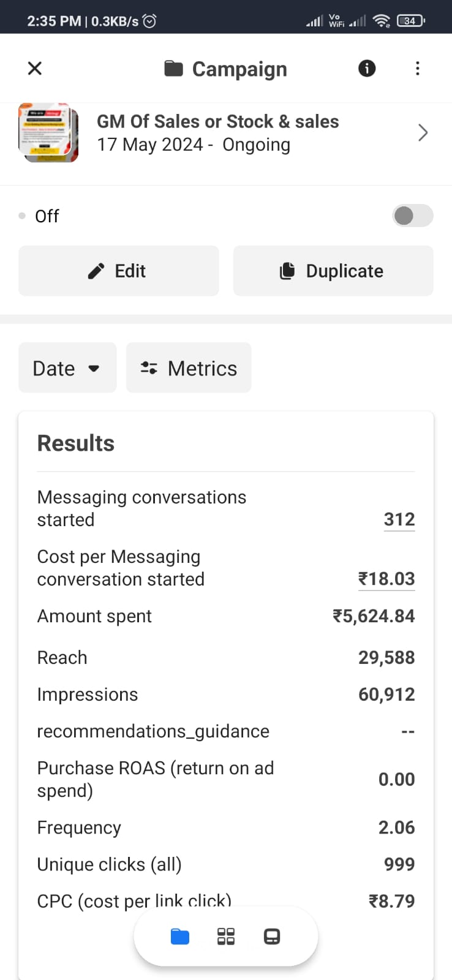
Task: Switch to the ad sets grid tab
Action: (226, 937)
